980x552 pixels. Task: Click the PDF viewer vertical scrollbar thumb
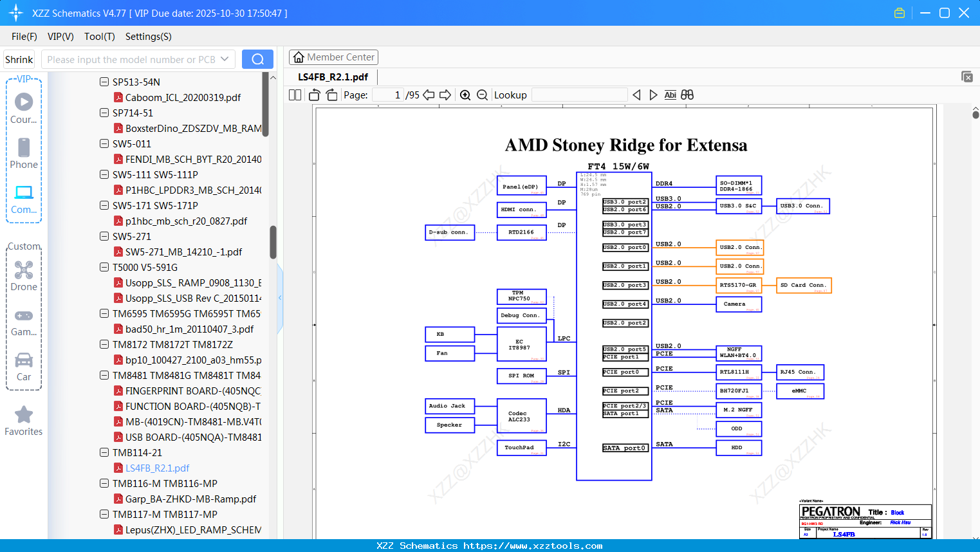(975, 115)
